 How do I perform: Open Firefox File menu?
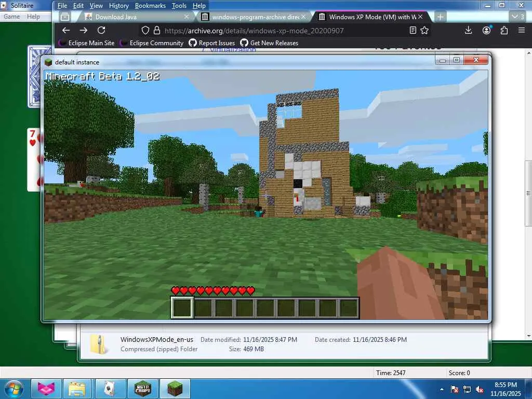(x=62, y=6)
